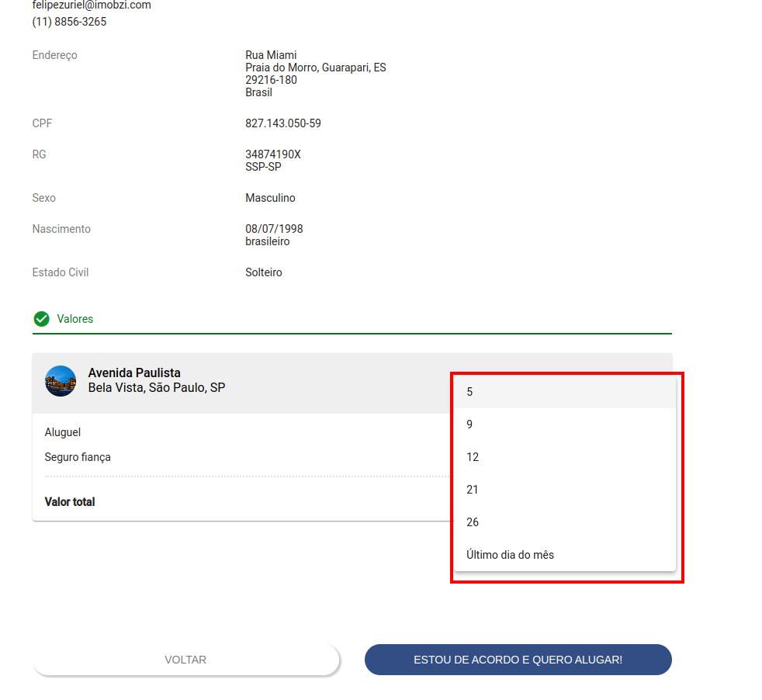Pick day 12 in the dropdown options
This screenshot has width=762, height=700.
(x=565, y=457)
